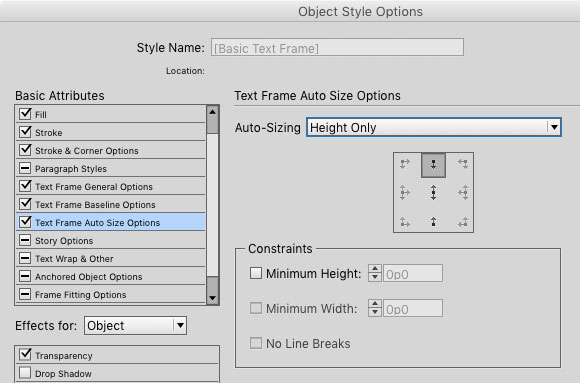Toggle Frame Fitting Options checkbox

(x=25, y=294)
